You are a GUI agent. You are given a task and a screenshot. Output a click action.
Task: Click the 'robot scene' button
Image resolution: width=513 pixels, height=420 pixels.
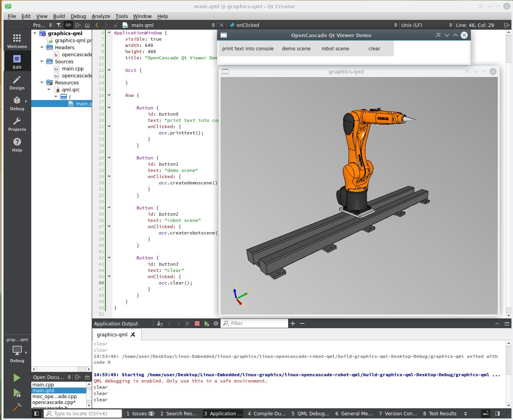coord(335,48)
